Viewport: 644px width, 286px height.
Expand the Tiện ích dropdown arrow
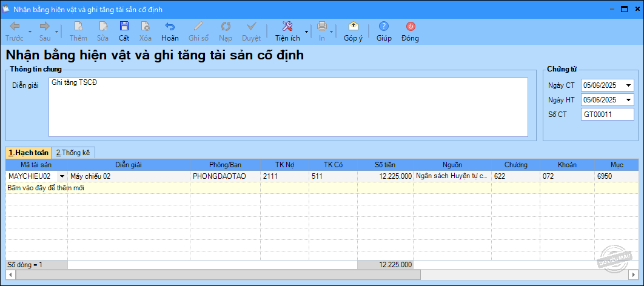coord(306,32)
